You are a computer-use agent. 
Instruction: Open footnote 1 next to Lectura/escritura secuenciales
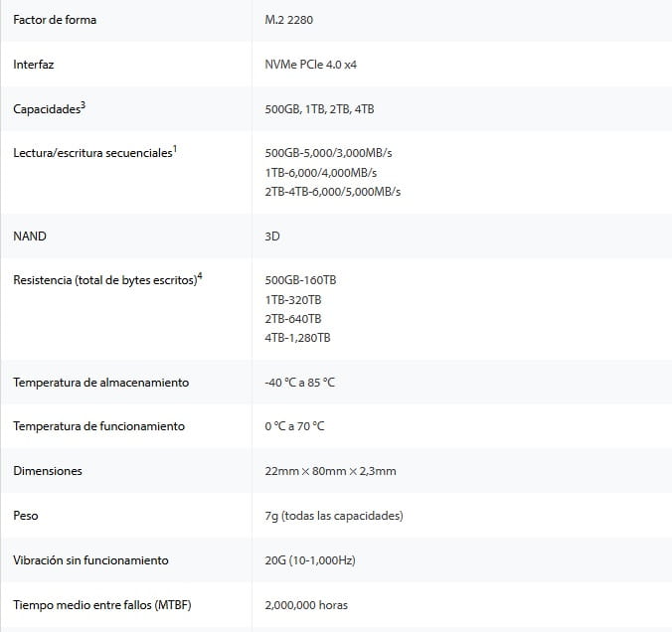175,149
